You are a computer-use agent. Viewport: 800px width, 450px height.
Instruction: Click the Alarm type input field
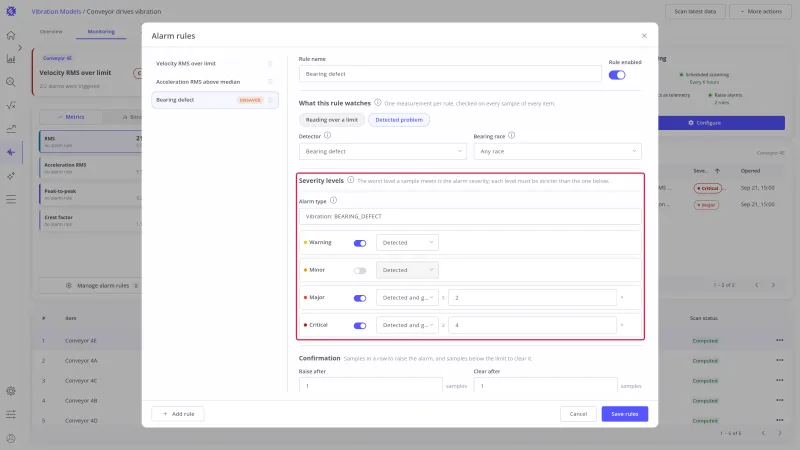470,216
